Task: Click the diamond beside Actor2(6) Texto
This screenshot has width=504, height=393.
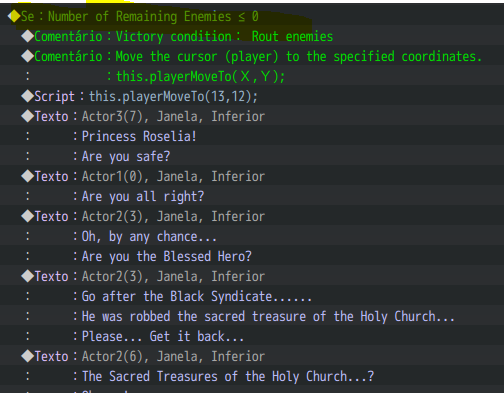Action: tap(28, 356)
